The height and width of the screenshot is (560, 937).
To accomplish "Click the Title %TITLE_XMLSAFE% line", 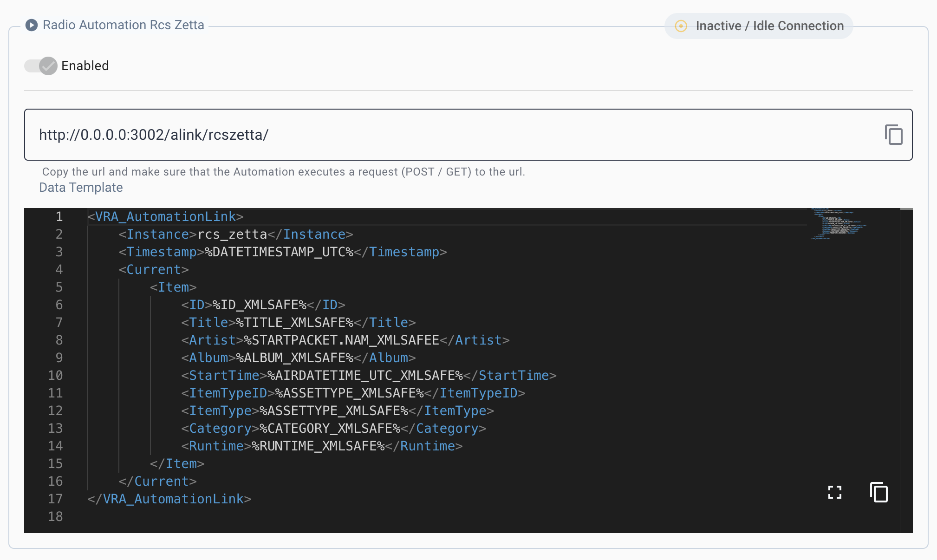I will coord(299,322).
